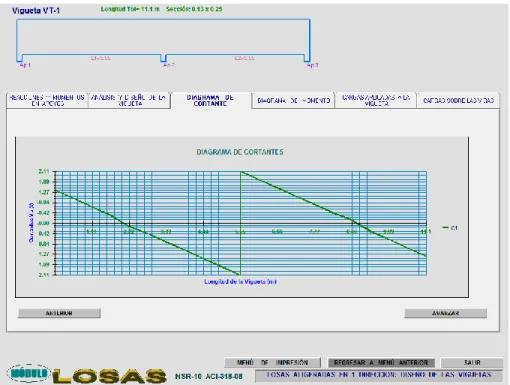
Task: Open the Reacciones y Momentos en Apoyos tab
Action: 47,100
